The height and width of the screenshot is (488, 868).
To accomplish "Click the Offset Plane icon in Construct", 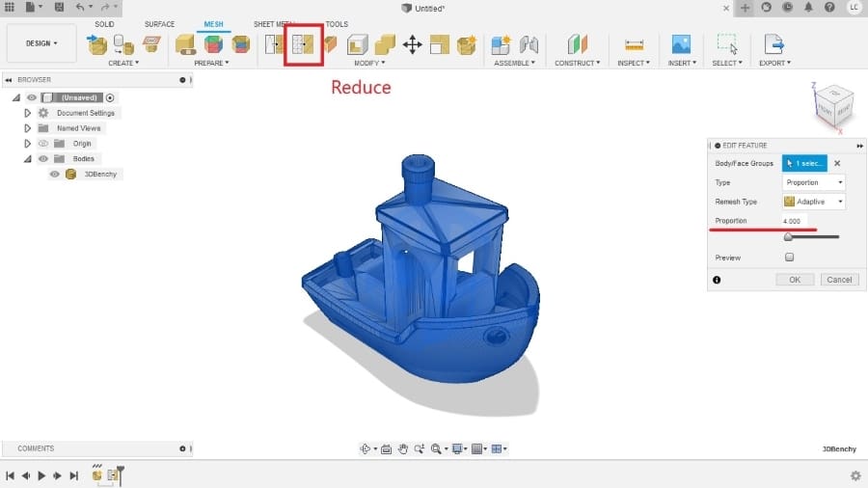I will point(577,44).
